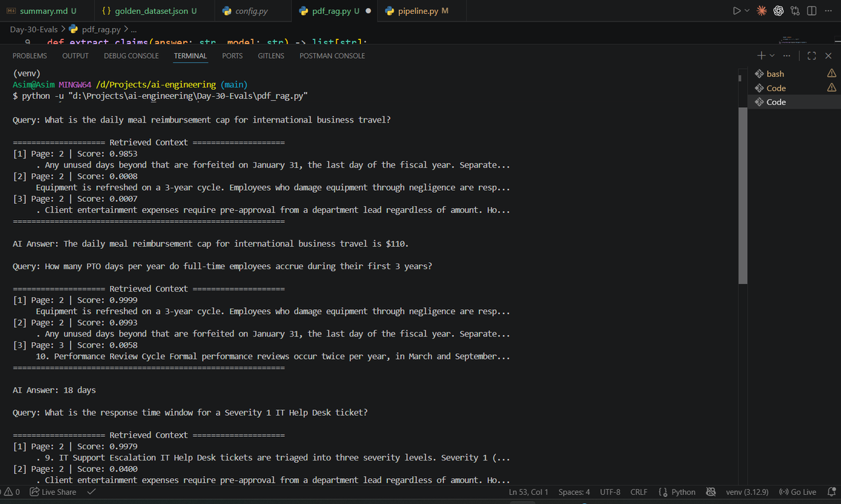841x504 pixels.
Task: Click the 'Score: 0.9979' result line
Action: point(75,446)
